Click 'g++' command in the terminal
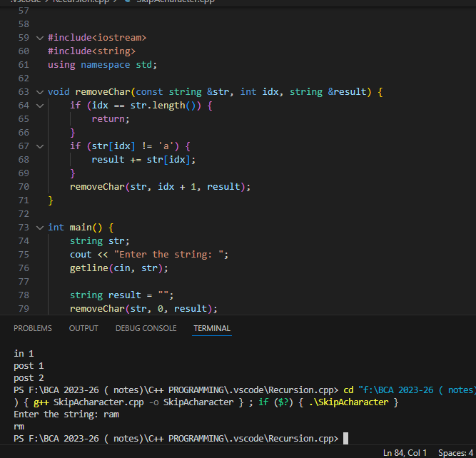476x458 pixels. (41, 402)
